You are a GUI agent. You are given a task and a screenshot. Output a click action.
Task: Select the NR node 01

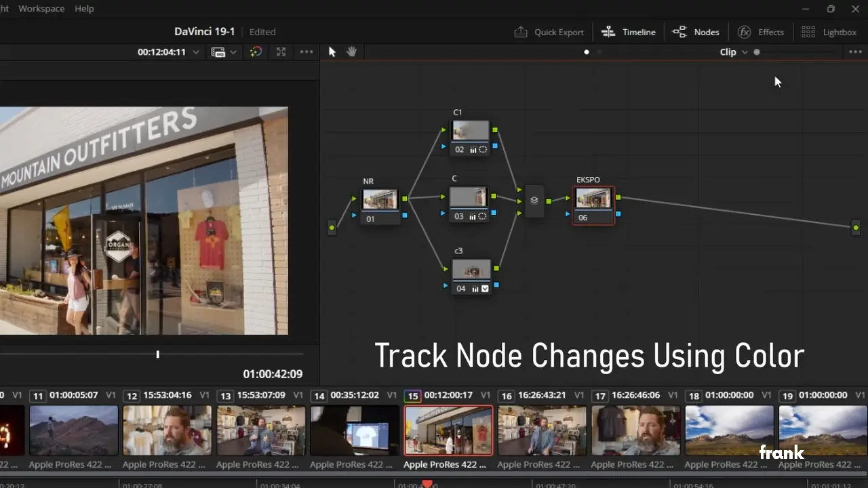[x=380, y=207]
